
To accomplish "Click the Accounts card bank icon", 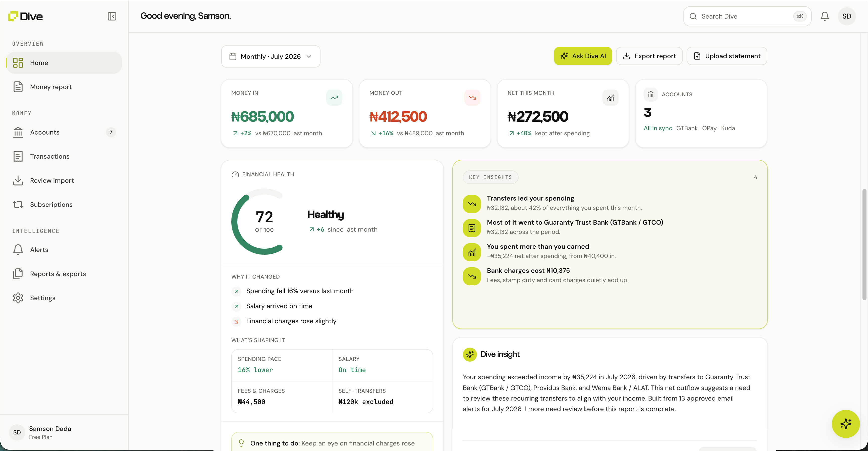I will [651, 95].
